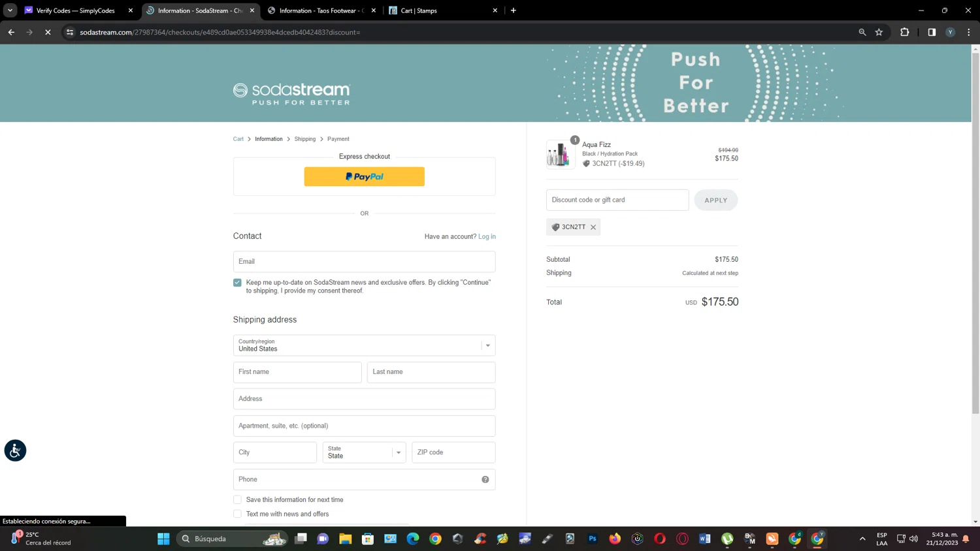This screenshot has height=551, width=980.
Task: Open uTorrent from the taskbar
Action: [x=727, y=539]
